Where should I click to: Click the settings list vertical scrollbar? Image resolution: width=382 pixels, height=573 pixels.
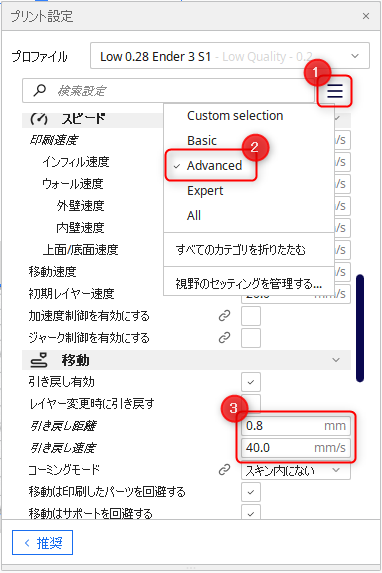(x=360, y=328)
